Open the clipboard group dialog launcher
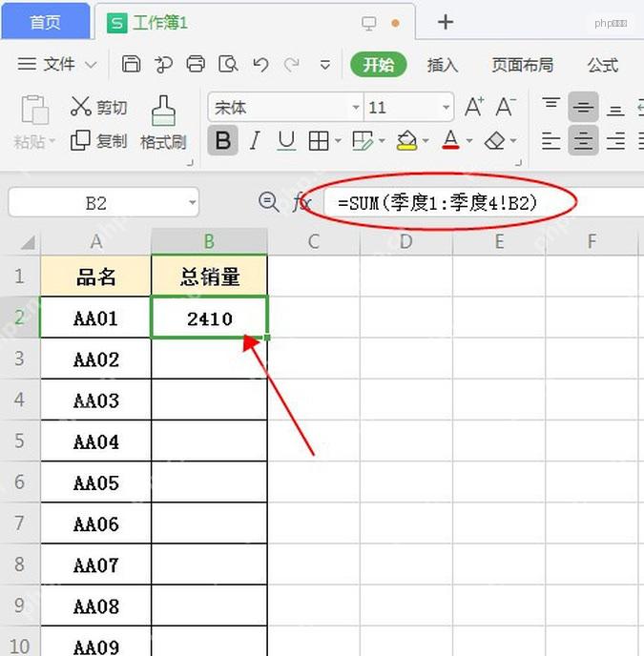This screenshot has height=656, width=644. point(190,163)
